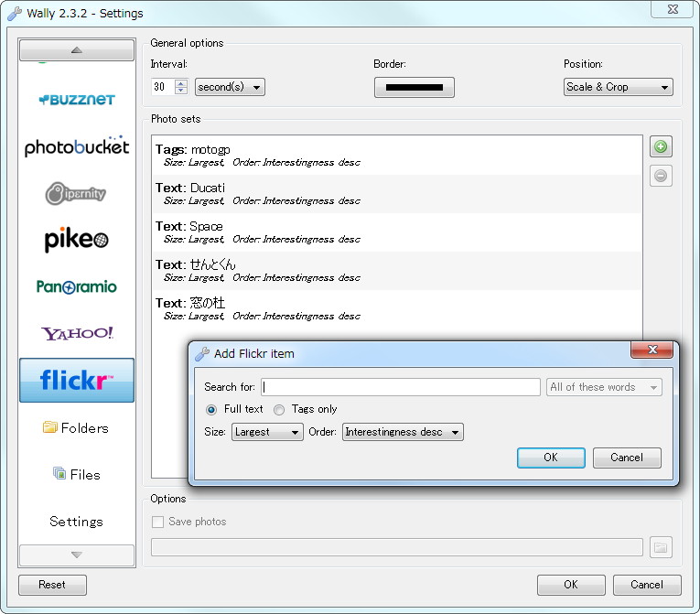Screen dimensions: 700x614
Task: Select the Pikeo source in the sidebar
Action: (77, 240)
